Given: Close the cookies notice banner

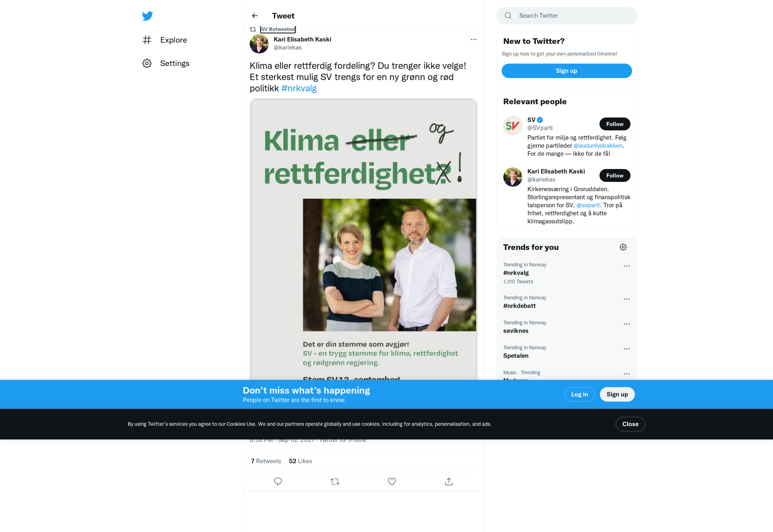Looking at the screenshot, I should [630, 424].
